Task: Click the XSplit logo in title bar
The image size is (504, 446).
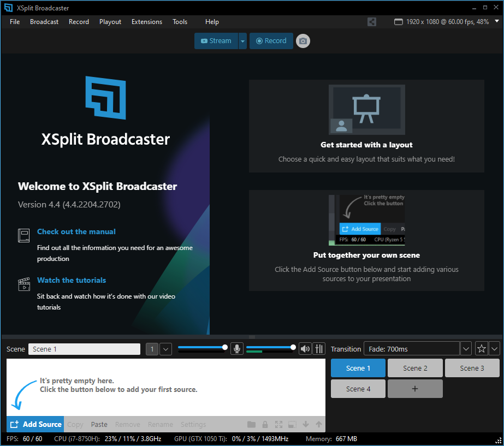Action: [8, 8]
